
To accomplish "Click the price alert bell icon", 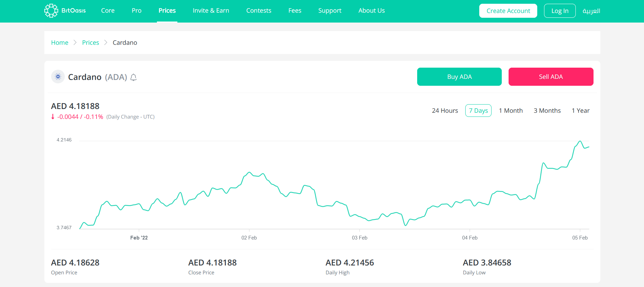I will pos(134,78).
